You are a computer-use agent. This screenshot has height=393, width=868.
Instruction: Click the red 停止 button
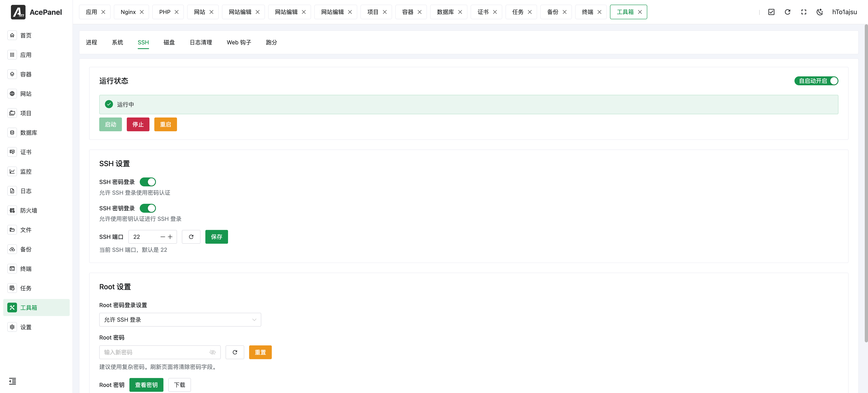click(x=138, y=124)
